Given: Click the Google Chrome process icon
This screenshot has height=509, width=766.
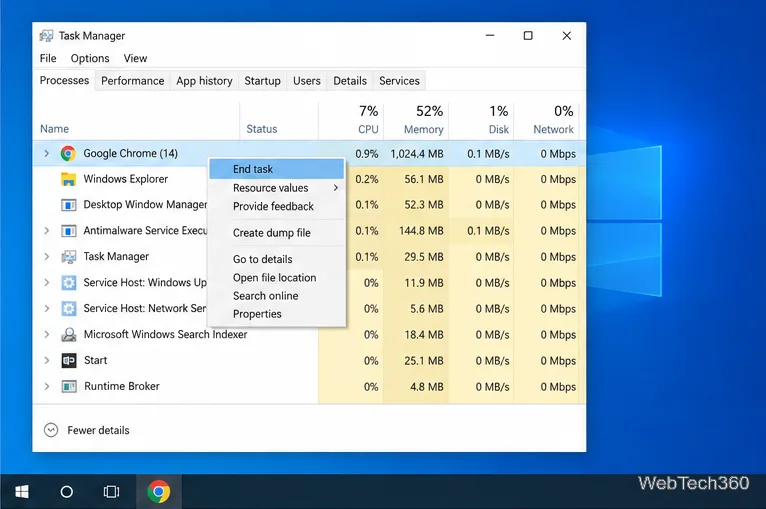Looking at the screenshot, I should tap(68, 153).
